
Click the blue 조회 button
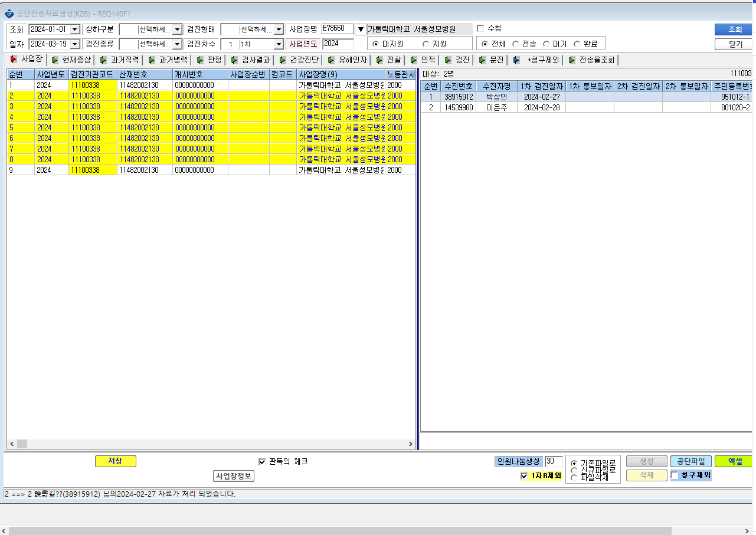coord(735,29)
